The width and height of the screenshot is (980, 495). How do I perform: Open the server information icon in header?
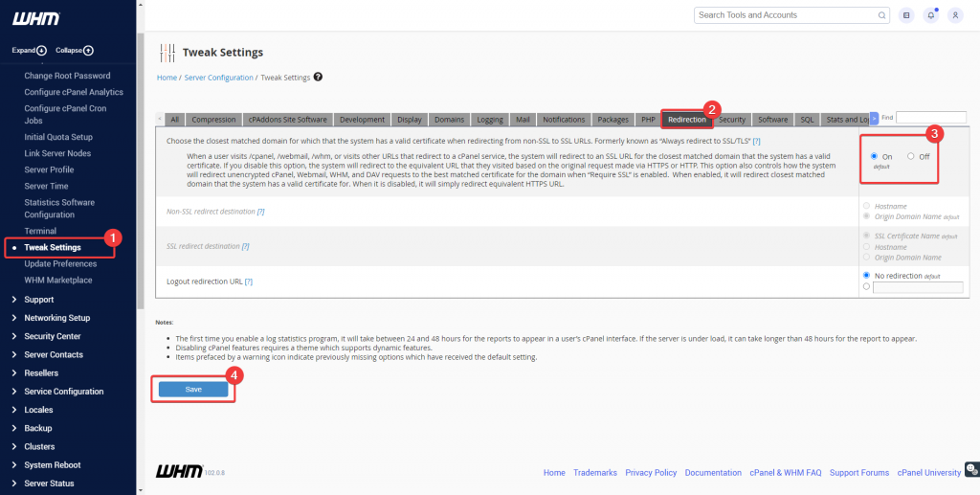point(906,15)
